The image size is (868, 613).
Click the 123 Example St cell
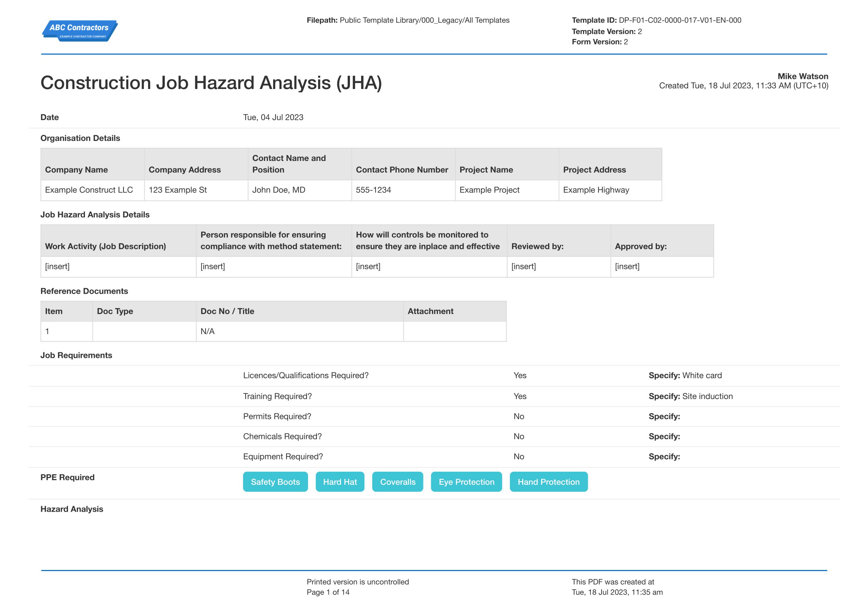coord(196,190)
